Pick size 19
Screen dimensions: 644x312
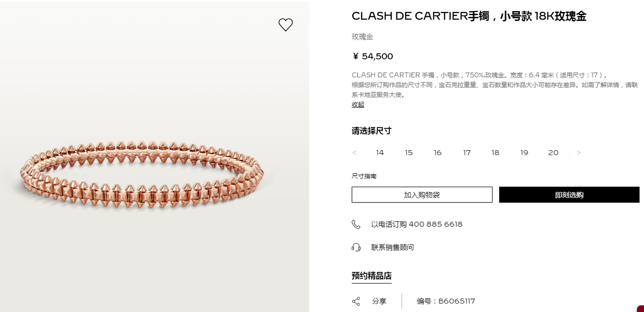[524, 152]
